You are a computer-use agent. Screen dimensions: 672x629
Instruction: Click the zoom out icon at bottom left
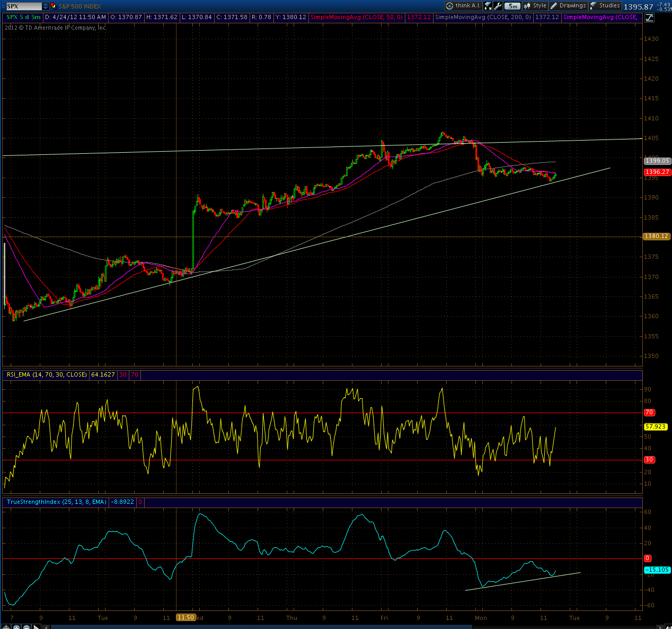tap(26, 626)
